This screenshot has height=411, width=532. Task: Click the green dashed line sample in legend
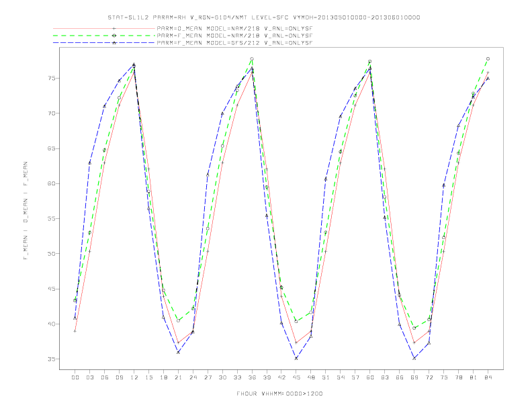(104, 36)
